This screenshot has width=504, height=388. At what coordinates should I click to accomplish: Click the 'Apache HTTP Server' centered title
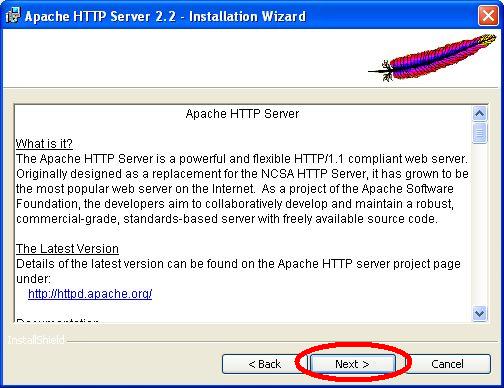(242, 114)
